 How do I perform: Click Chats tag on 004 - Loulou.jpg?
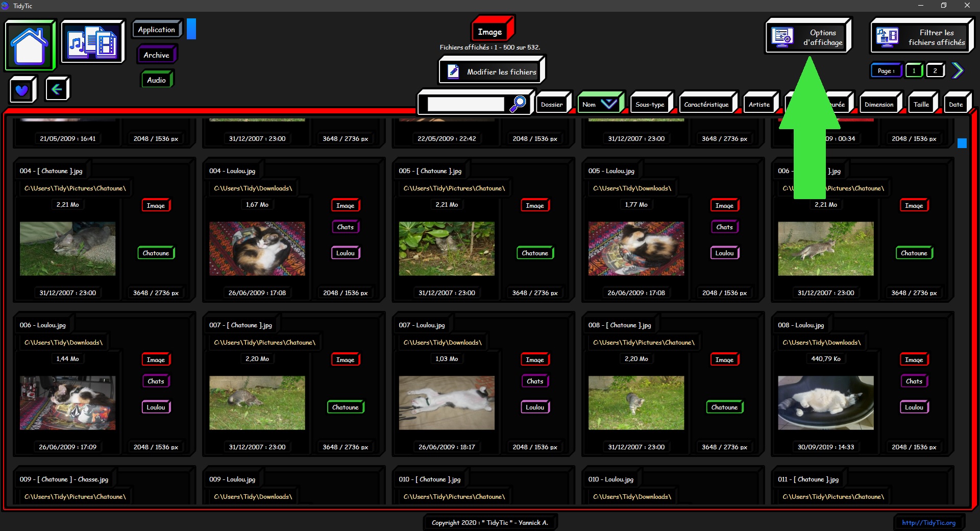[346, 227]
